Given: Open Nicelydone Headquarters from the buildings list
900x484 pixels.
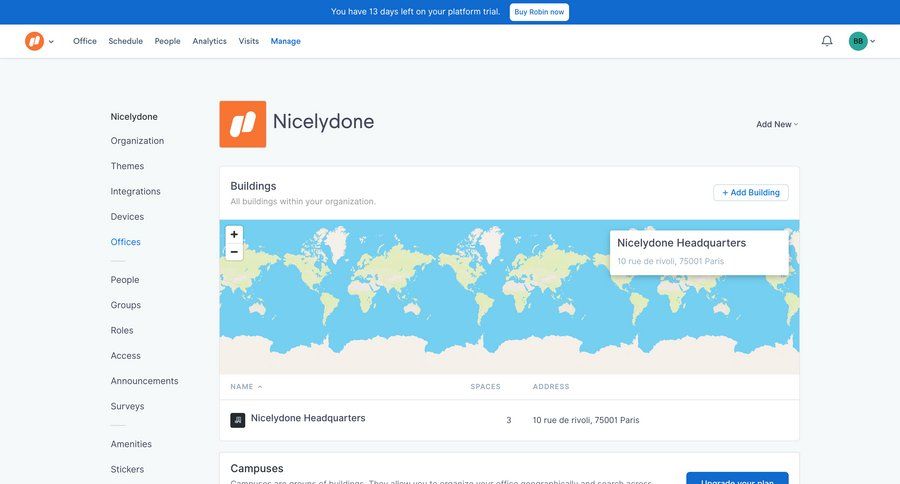Looking at the screenshot, I should [x=308, y=418].
